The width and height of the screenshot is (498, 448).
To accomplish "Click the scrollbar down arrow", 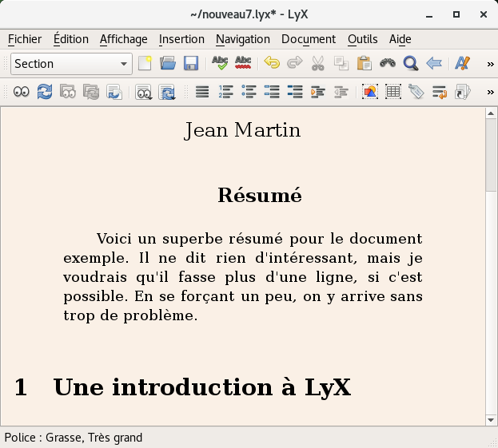I will click(491, 420).
